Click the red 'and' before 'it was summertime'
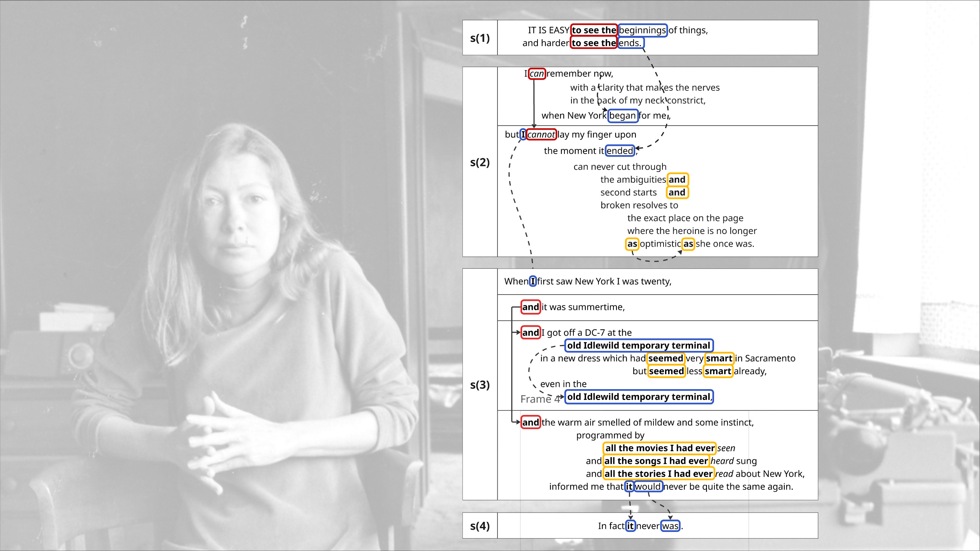 click(530, 307)
